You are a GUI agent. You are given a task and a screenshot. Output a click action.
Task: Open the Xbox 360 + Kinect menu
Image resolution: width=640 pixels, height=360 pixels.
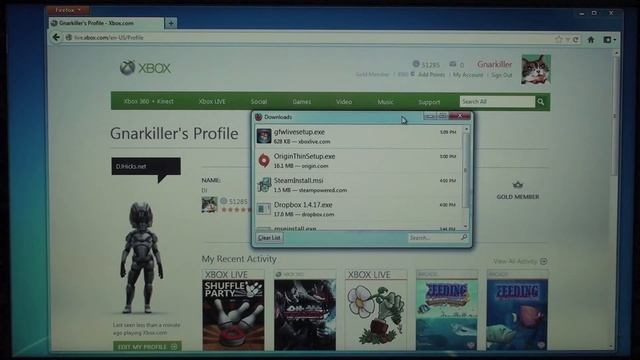(x=149, y=101)
